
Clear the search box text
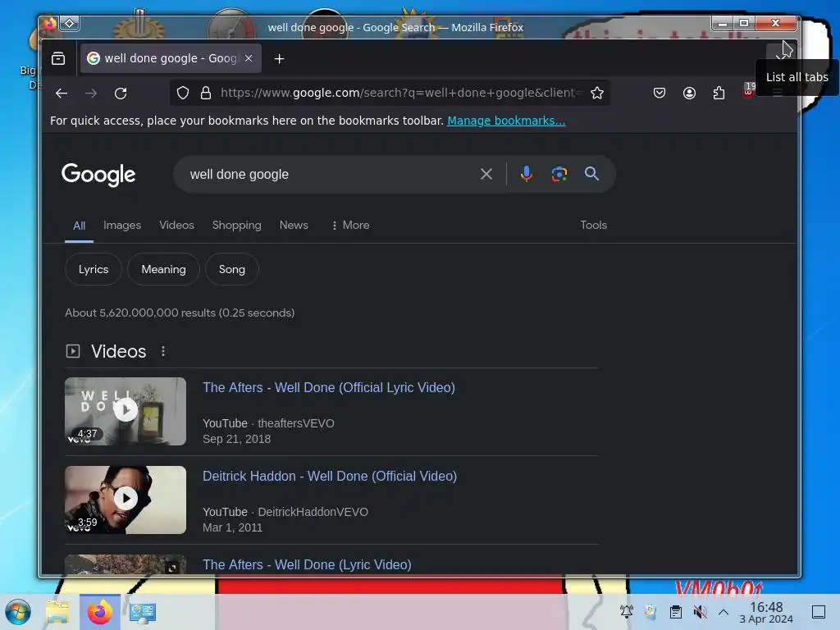(x=486, y=174)
